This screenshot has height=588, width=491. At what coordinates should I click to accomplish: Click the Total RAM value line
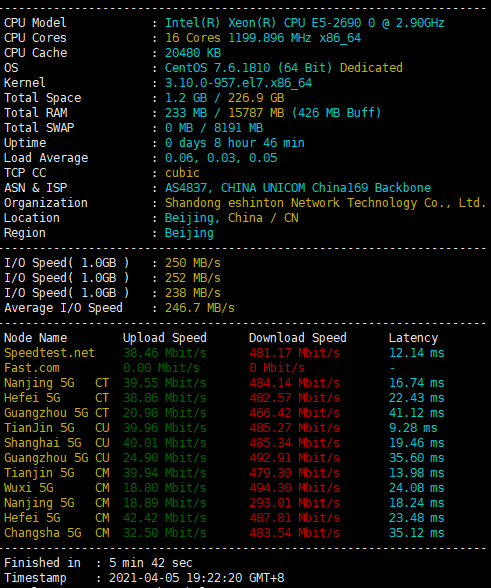(x=273, y=113)
